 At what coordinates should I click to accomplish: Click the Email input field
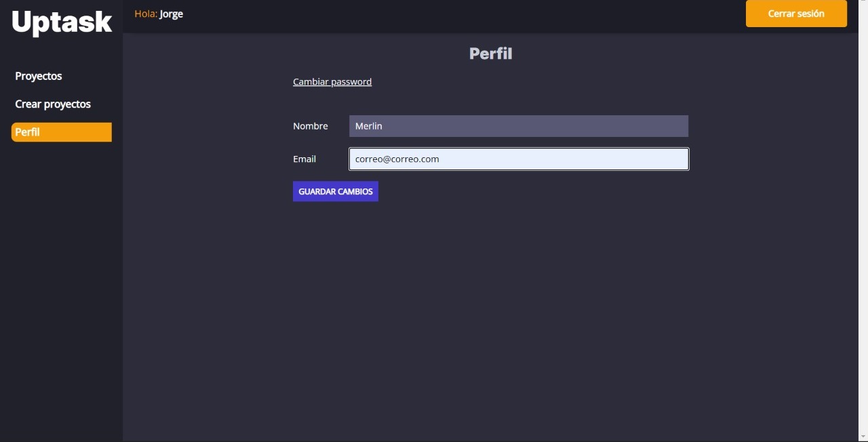[x=519, y=159]
